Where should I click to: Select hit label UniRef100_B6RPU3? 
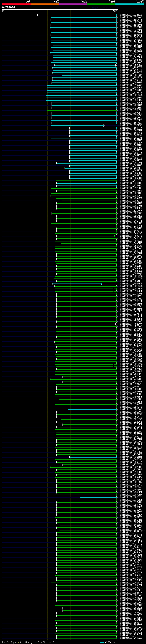pyautogui.click(x=131, y=140)
